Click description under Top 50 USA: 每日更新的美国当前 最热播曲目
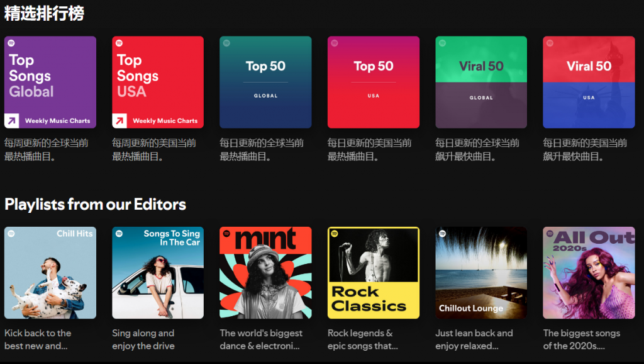The width and height of the screenshot is (644, 364). (369, 150)
